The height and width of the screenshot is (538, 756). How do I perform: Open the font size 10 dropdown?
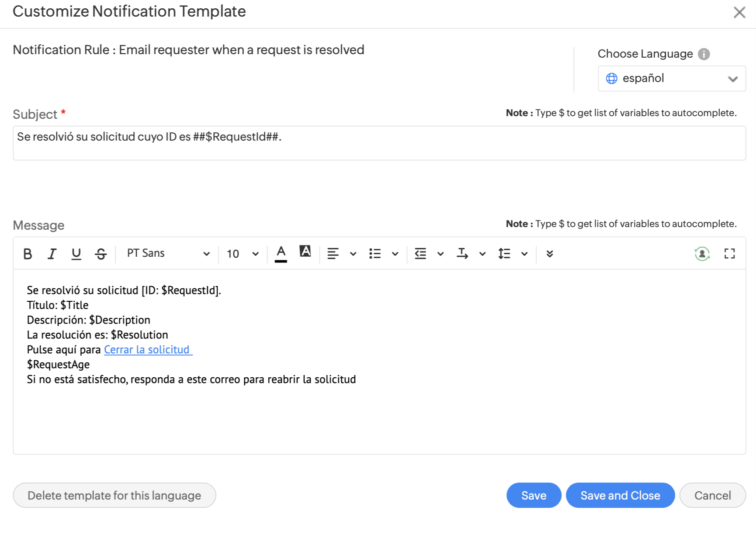click(x=243, y=254)
